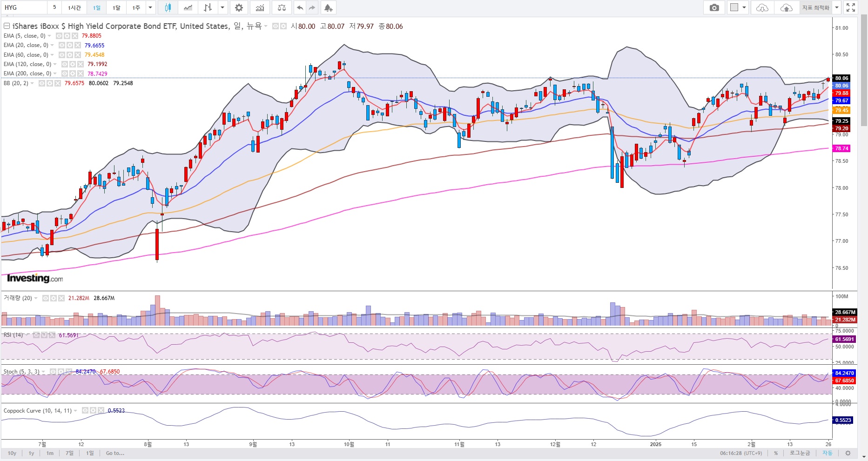Take a chart snapshot with camera icon
This screenshot has height=461, width=868.
pyautogui.click(x=714, y=7)
